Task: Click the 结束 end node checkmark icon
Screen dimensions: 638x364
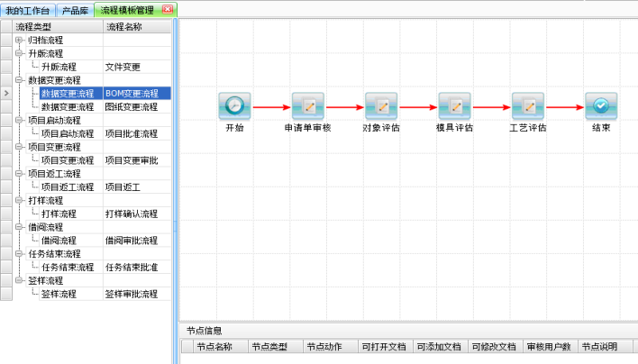Action: coord(601,105)
